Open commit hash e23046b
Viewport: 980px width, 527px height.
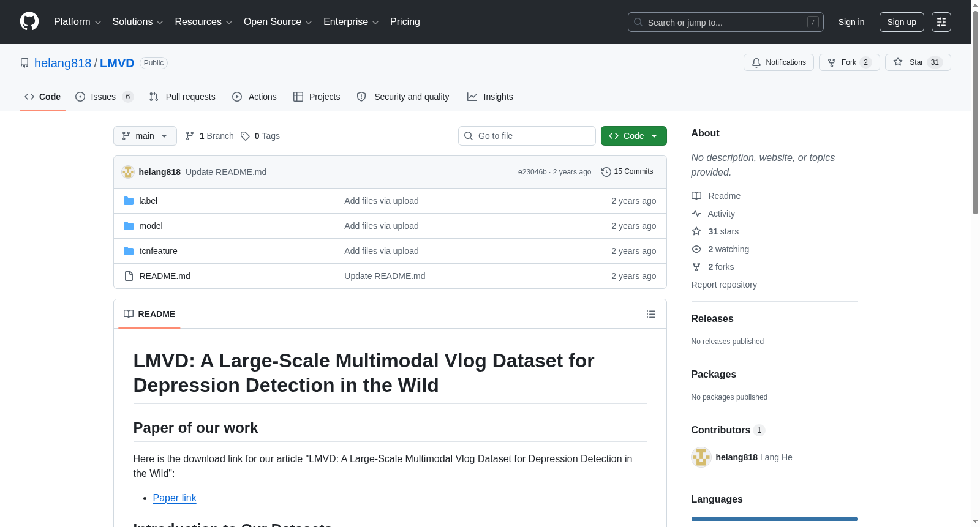click(x=532, y=172)
